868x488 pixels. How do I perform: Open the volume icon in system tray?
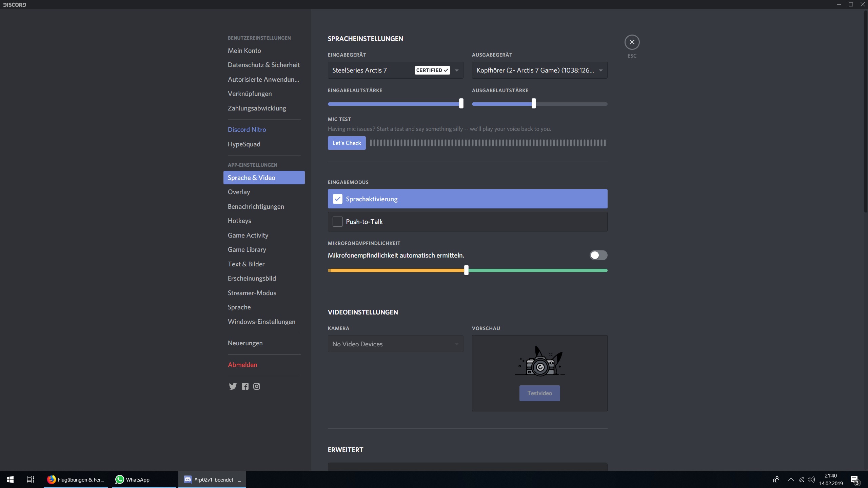coord(811,480)
